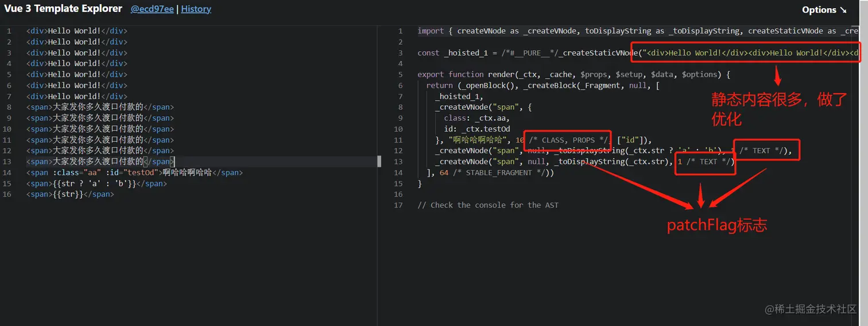Click output line _toDisplayString(_ctx.str), 1

(x=585, y=162)
